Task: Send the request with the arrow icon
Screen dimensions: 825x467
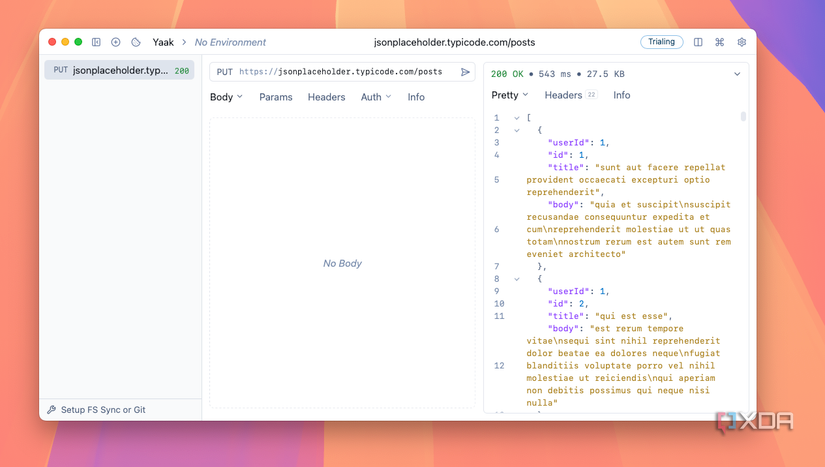Action: pyautogui.click(x=465, y=72)
